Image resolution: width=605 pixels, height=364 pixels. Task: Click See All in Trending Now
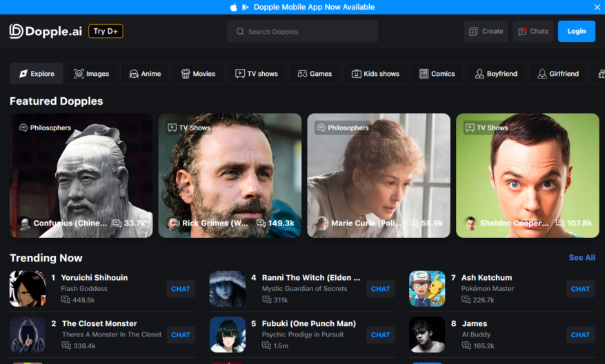coord(582,258)
